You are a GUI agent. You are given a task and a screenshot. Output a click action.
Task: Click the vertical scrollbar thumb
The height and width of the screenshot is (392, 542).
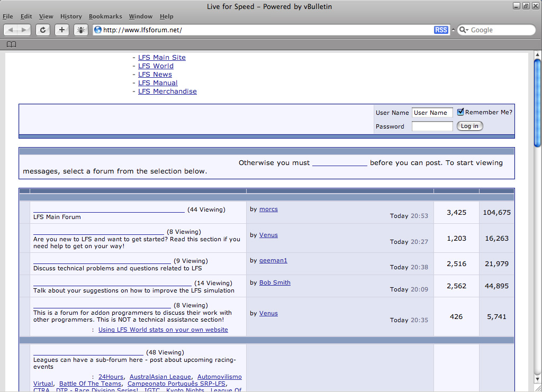coord(537,103)
